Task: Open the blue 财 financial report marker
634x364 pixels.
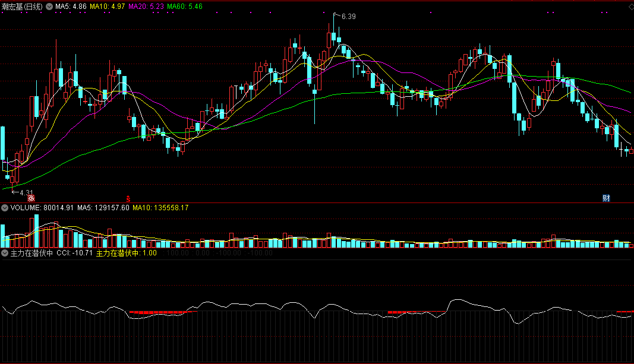Action: tap(606, 198)
